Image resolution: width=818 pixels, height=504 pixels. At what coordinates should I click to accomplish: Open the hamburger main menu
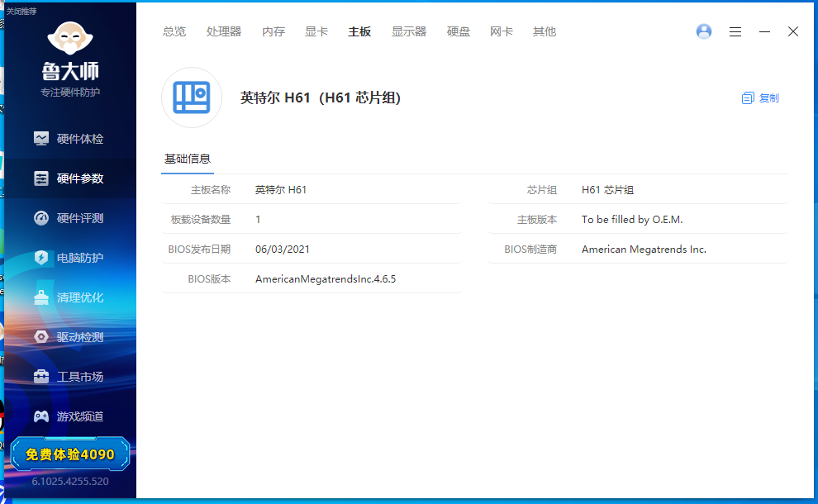(735, 32)
